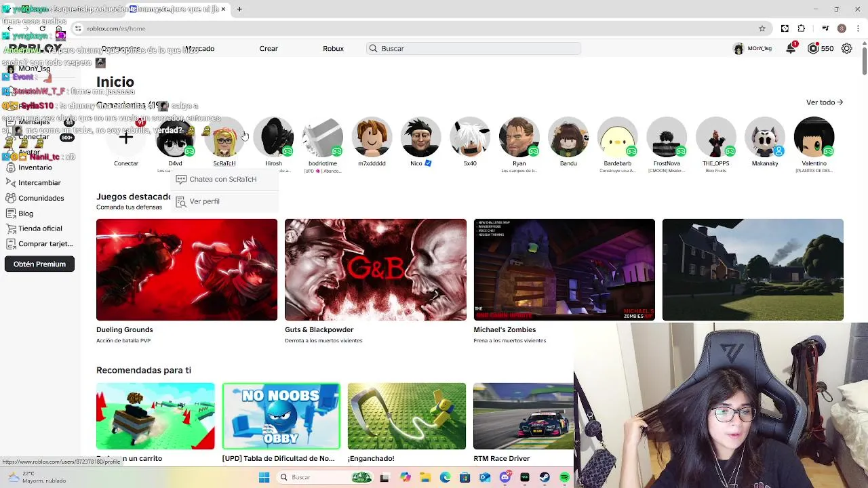Screen dimensions: 868x488
Task: Open friend FrostNova avatar
Action: [x=667, y=138]
